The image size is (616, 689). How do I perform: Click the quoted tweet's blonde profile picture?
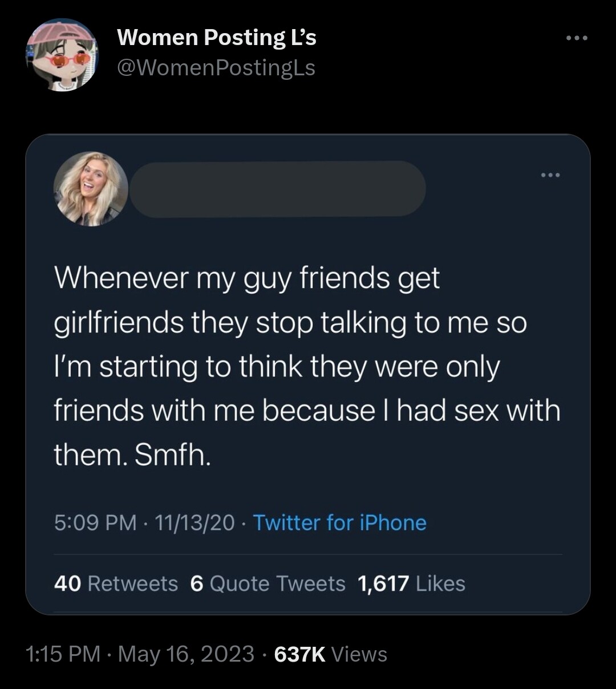click(x=91, y=189)
